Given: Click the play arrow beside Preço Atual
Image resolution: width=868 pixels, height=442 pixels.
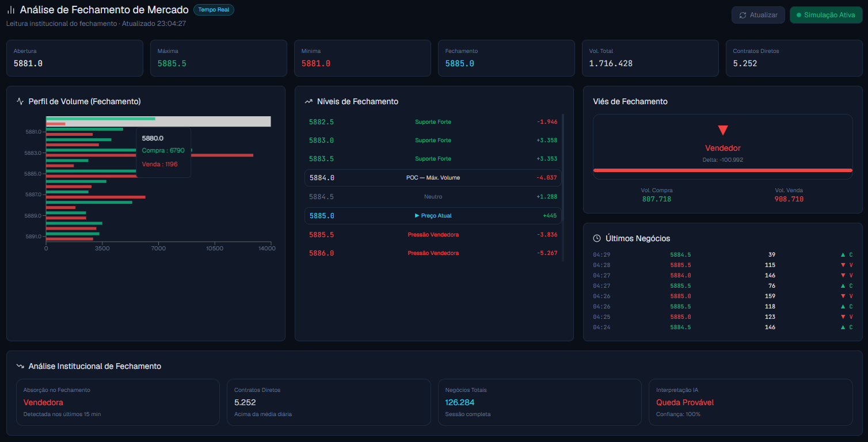Looking at the screenshot, I should pos(417,216).
